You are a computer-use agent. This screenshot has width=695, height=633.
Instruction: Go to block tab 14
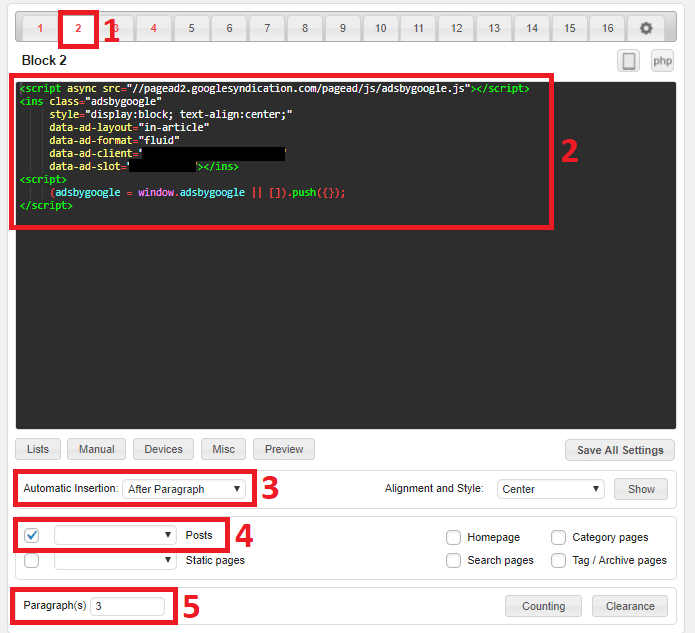pos(532,28)
